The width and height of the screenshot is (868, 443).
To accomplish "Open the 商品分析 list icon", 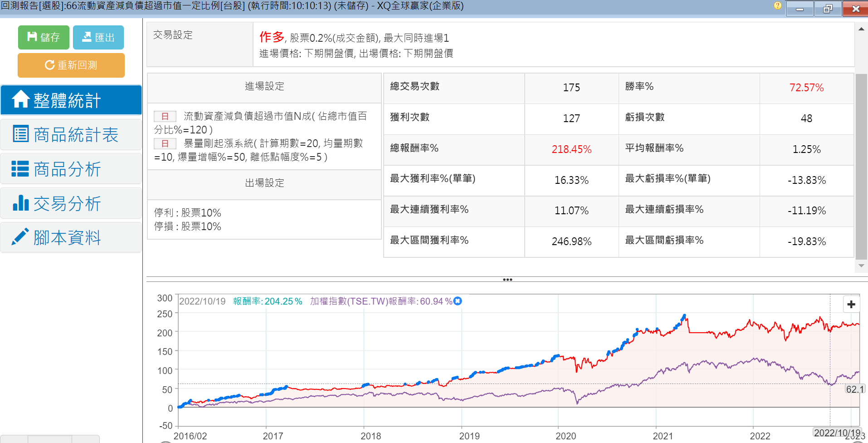I will pyautogui.click(x=20, y=169).
